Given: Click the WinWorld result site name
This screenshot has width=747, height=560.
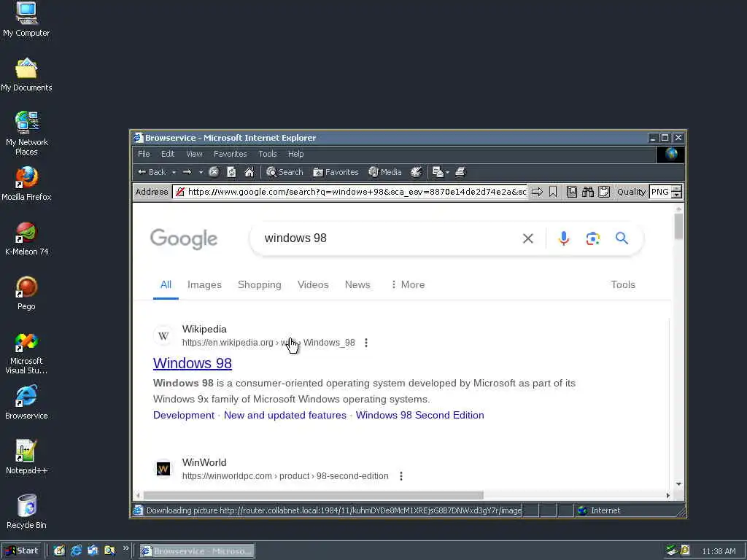Looking at the screenshot, I should tap(204, 463).
